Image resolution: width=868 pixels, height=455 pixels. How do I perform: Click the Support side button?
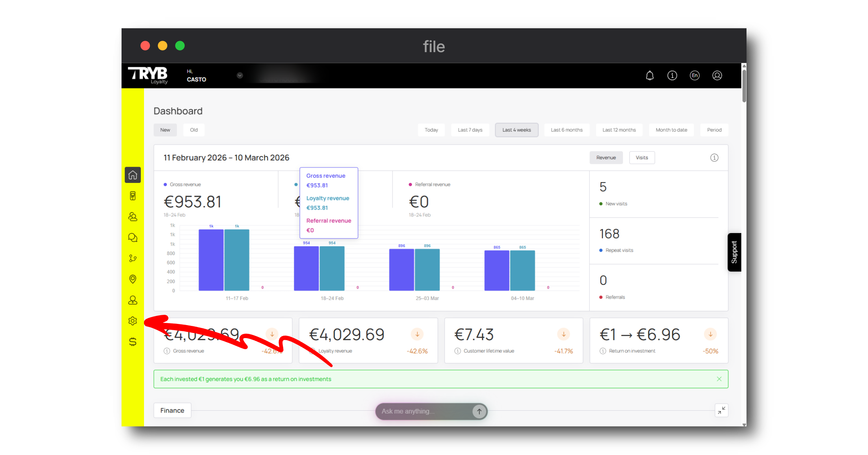click(734, 252)
